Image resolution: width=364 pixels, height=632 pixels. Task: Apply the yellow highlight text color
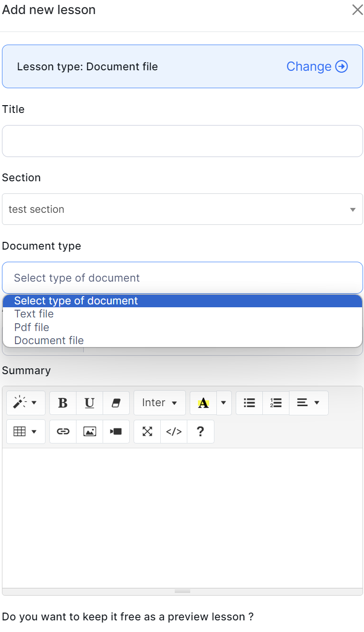[203, 403]
